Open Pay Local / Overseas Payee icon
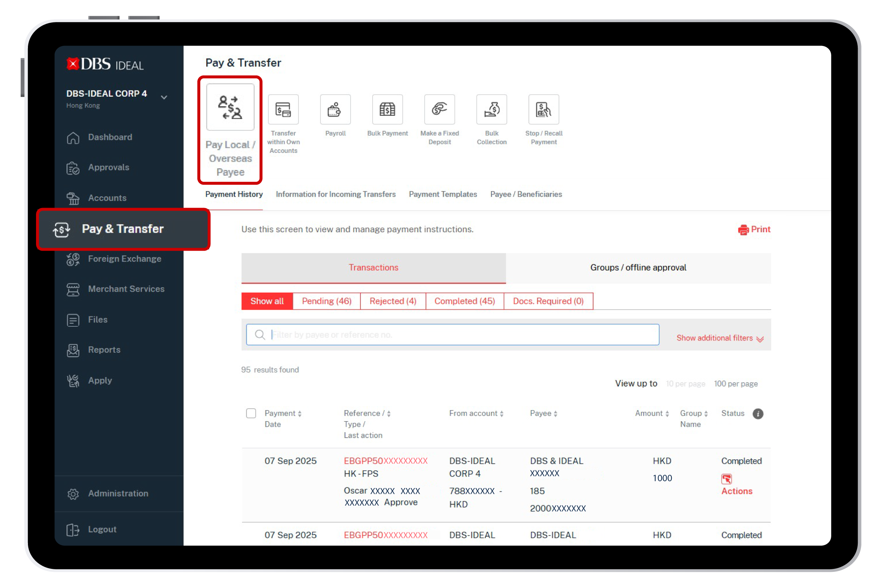Viewport: 882px width, 588px height. pyautogui.click(x=230, y=107)
